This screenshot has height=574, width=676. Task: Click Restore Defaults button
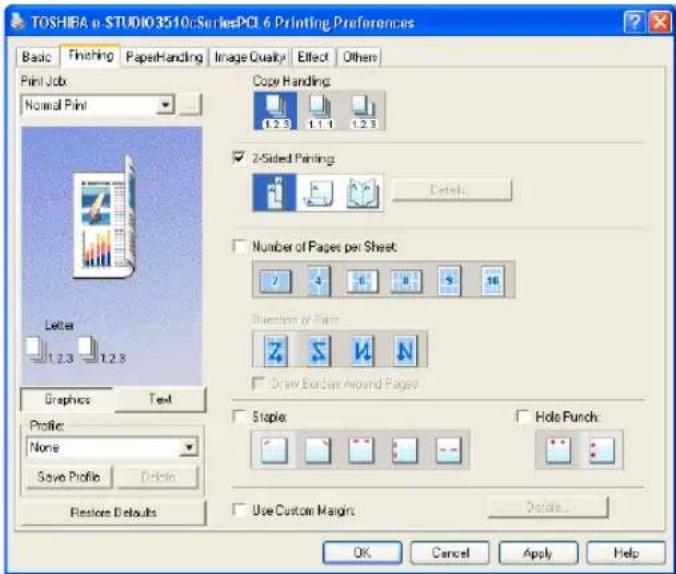coord(113,512)
